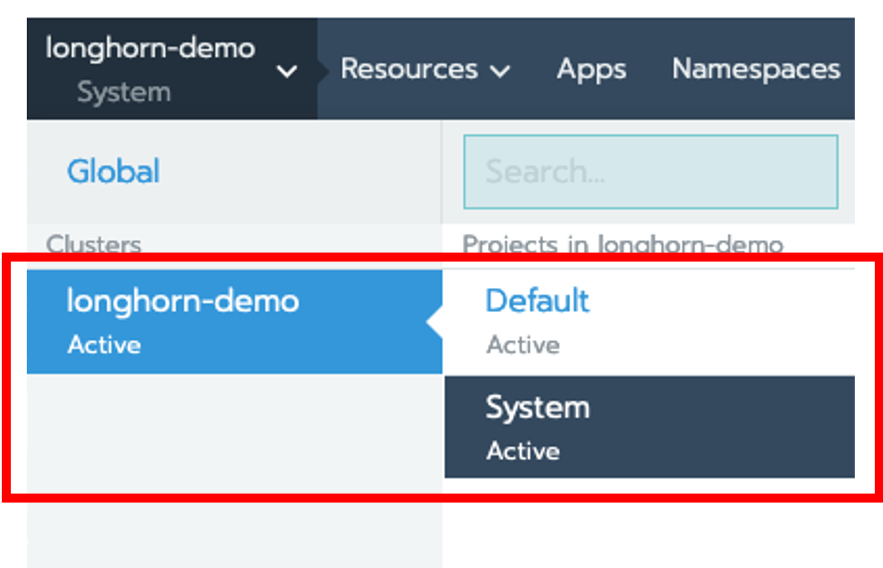The height and width of the screenshot is (568, 883).
Task: Focus the project Search field
Action: [x=650, y=171]
